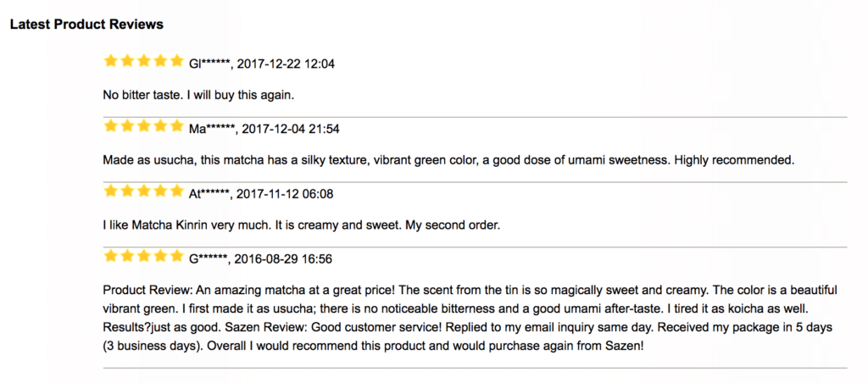Click the third star of Ma****** review rating

(x=143, y=125)
